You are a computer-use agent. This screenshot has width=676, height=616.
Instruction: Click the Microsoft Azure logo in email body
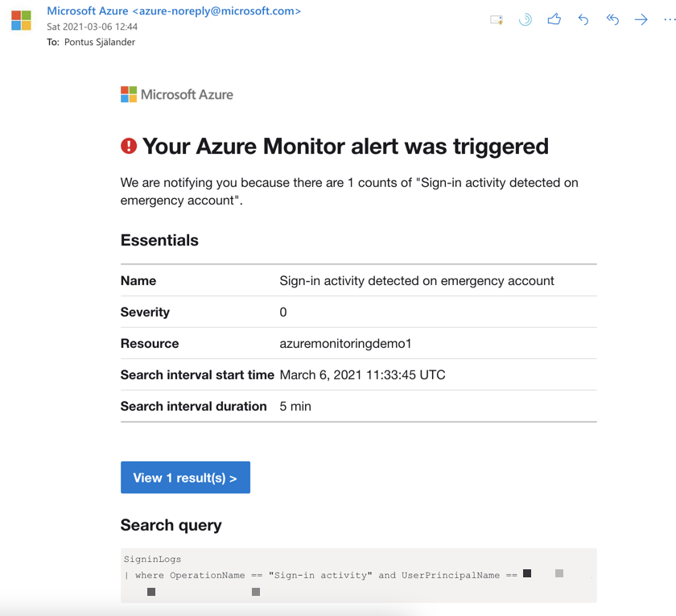coord(177,94)
